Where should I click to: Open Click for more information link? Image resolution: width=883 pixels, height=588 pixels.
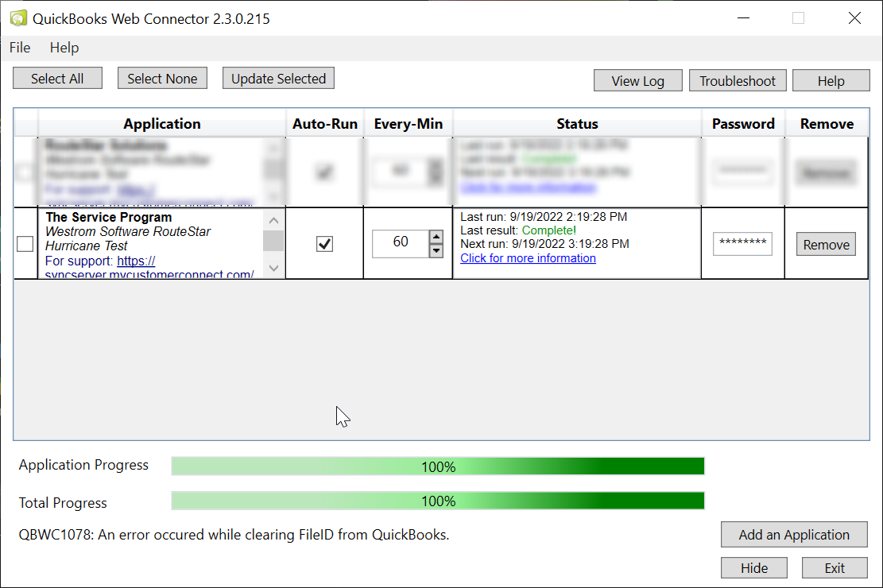coord(528,258)
